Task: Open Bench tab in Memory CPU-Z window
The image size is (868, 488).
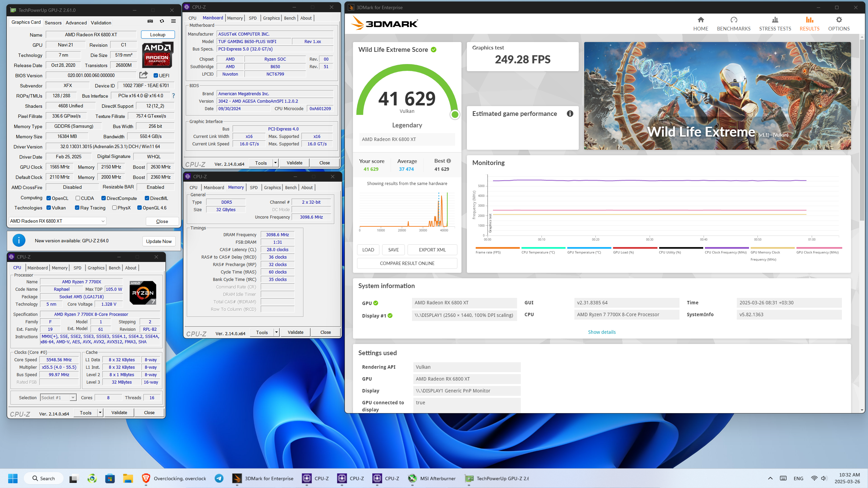Action: point(291,187)
